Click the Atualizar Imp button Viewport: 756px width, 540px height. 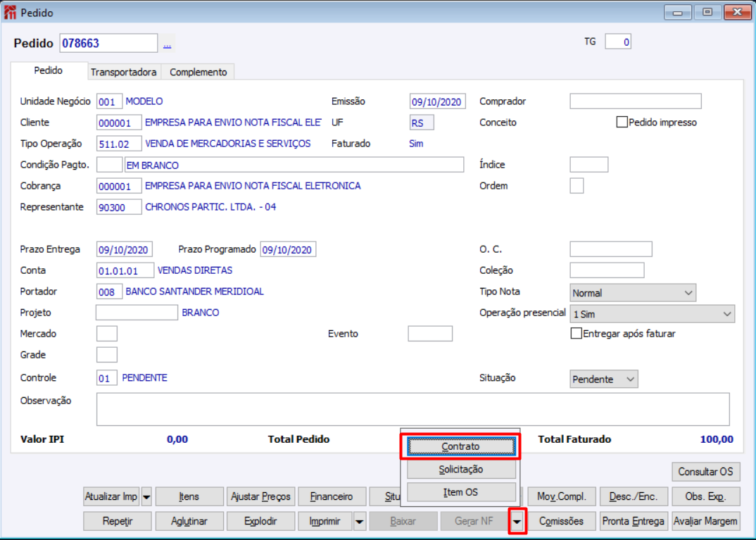coord(111,496)
